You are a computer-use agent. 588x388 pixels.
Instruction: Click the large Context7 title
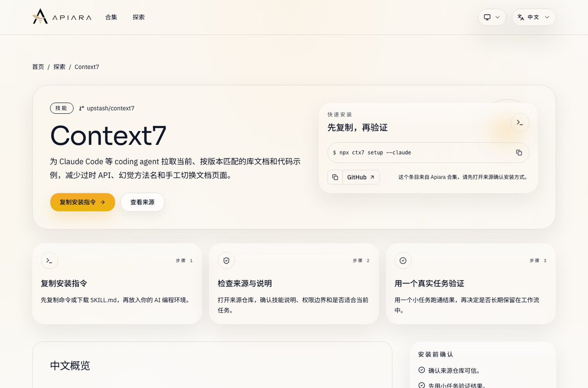[108, 135]
